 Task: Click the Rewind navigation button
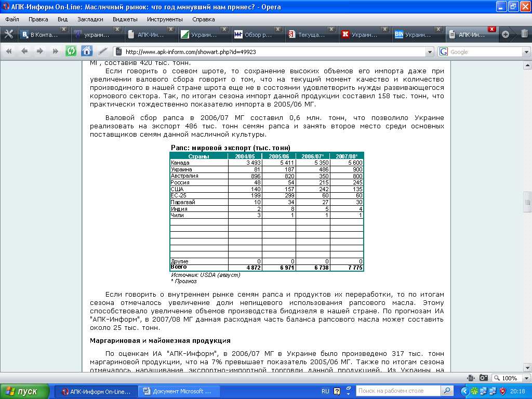tap(9, 51)
